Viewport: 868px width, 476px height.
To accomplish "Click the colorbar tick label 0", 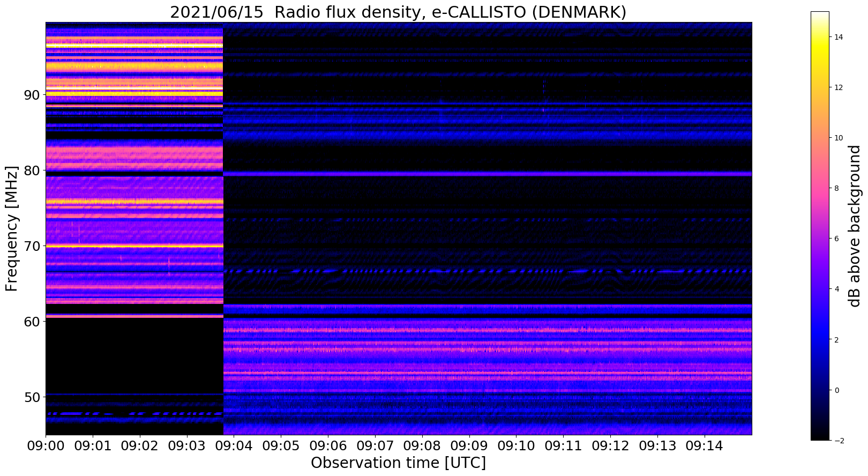I will (836, 390).
